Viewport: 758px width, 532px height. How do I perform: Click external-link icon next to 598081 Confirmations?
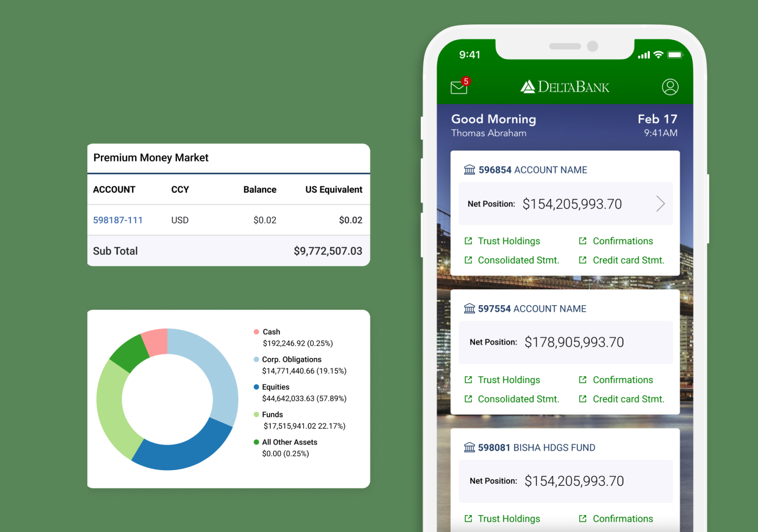tap(583, 519)
